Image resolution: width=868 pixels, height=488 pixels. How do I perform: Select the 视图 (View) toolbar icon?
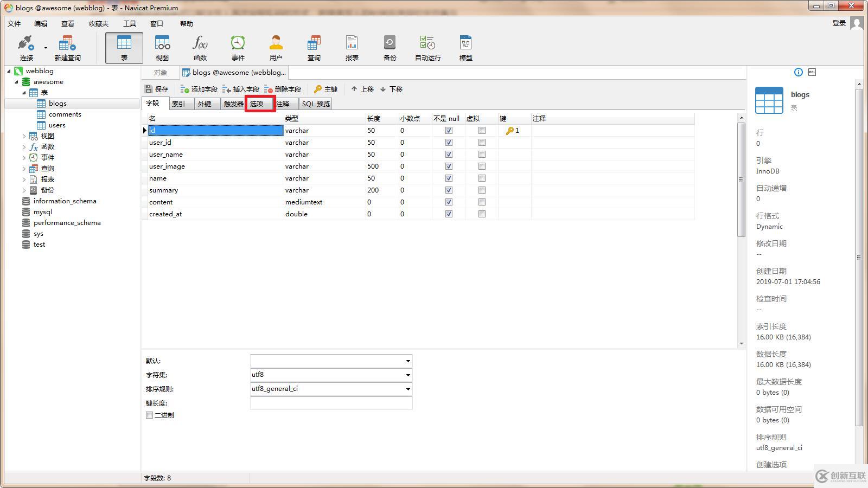click(x=162, y=47)
